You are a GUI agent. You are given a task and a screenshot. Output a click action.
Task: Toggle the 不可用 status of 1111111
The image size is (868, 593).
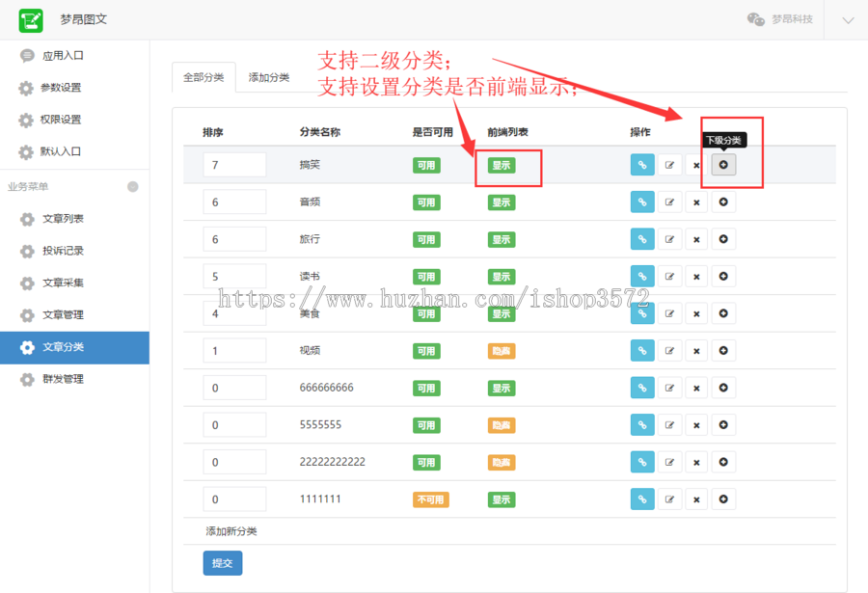click(430, 499)
